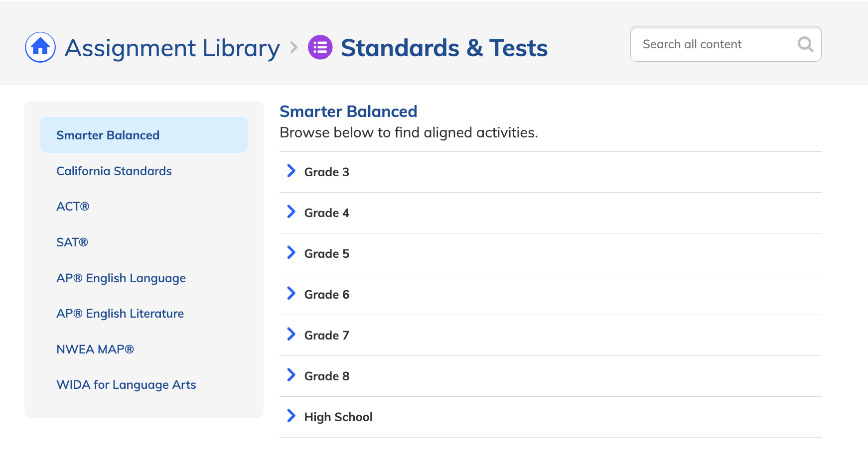Click the magnifying glass search icon

point(805,44)
